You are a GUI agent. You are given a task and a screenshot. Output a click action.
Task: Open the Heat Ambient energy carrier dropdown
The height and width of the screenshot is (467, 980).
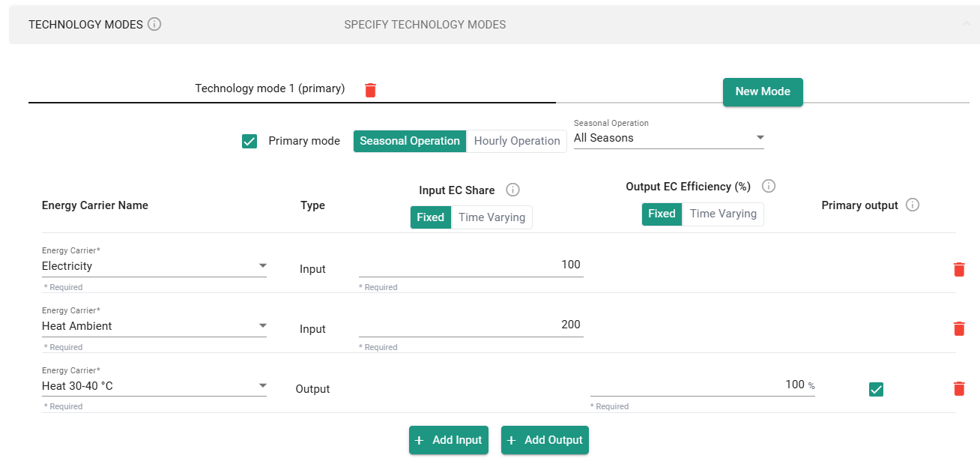coord(154,326)
